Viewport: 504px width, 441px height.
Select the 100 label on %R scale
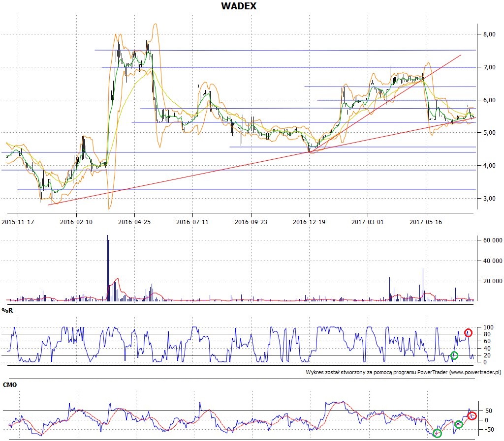488,327
